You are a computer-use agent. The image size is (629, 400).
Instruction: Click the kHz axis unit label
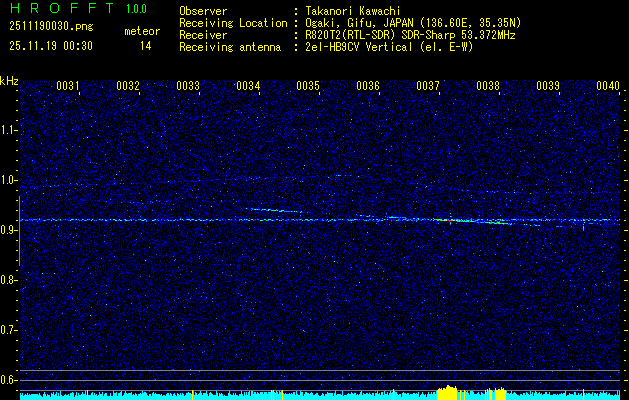click(9, 80)
